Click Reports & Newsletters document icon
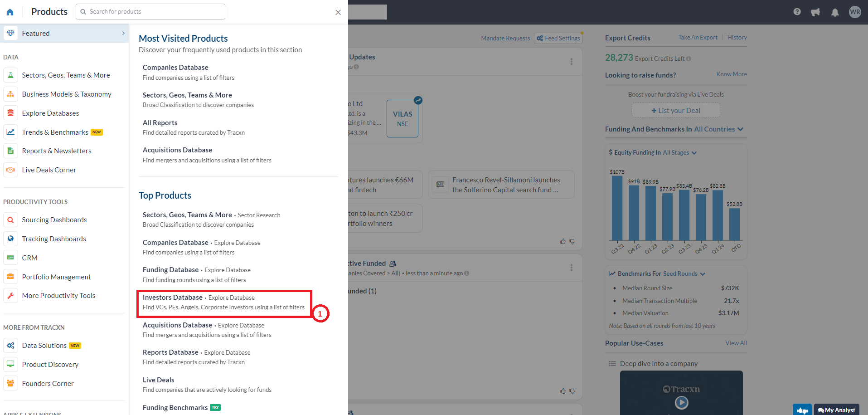Image resolution: width=868 pixels, height=415 pixels. pos(10,151)
